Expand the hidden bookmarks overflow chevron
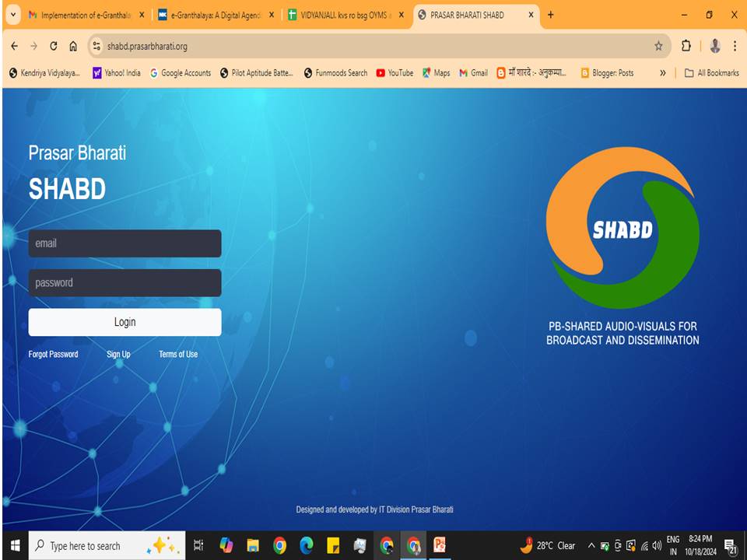Image resolution: width=747 pixels, height=560 pixels. [x=663, y=73]
